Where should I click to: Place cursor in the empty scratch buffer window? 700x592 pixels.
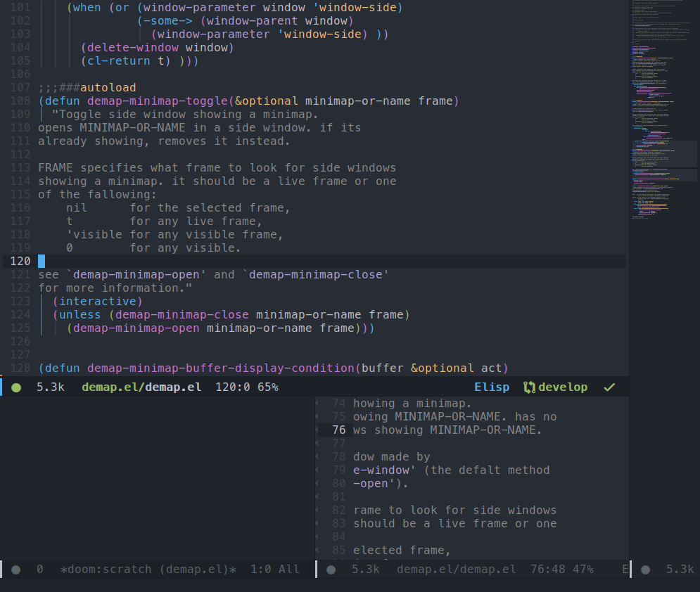tap(157, 477)
